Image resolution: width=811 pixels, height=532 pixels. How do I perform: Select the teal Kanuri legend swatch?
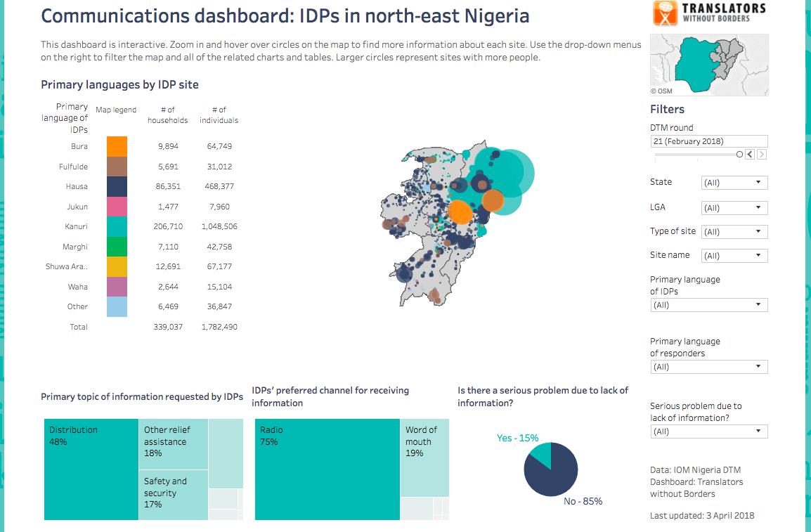[x=117, y=226]
